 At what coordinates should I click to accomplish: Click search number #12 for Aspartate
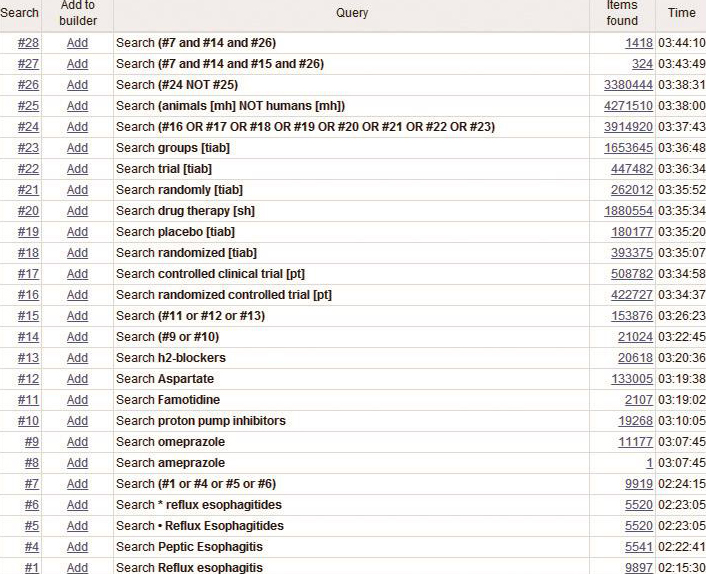(x=28, y=379)
